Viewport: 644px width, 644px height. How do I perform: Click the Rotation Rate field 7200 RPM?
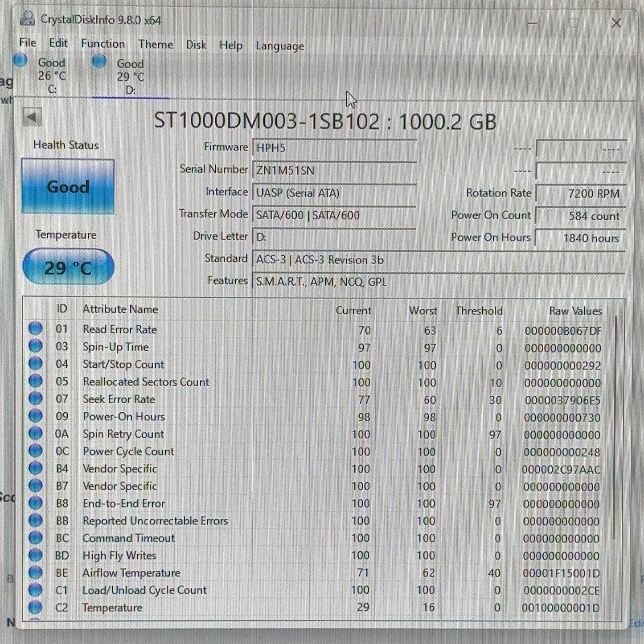coord(581,193)
